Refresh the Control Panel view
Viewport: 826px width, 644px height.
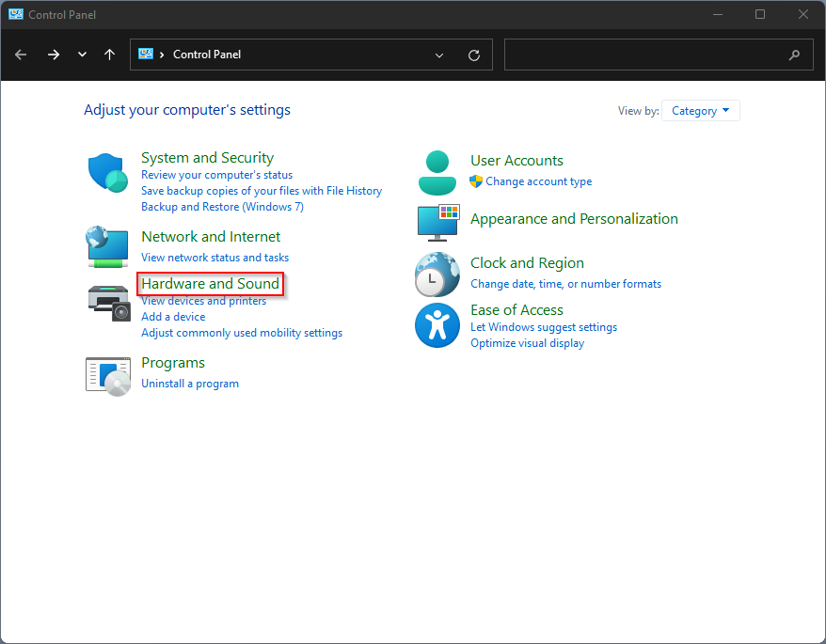click(x=474, y=55)
